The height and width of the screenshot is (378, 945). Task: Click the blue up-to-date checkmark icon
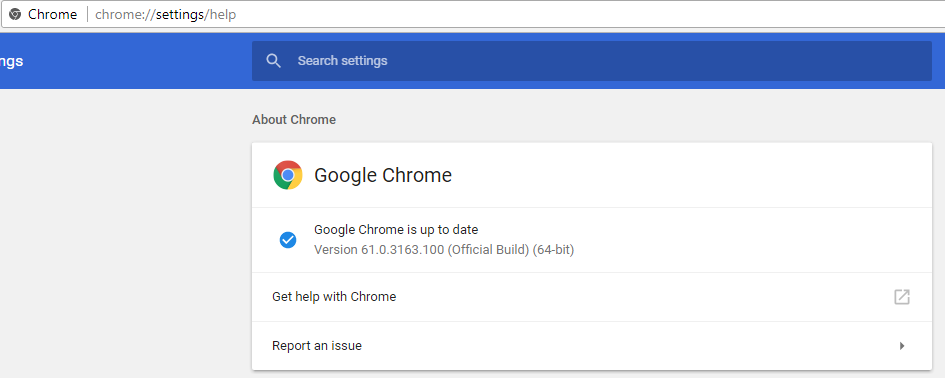287,240
